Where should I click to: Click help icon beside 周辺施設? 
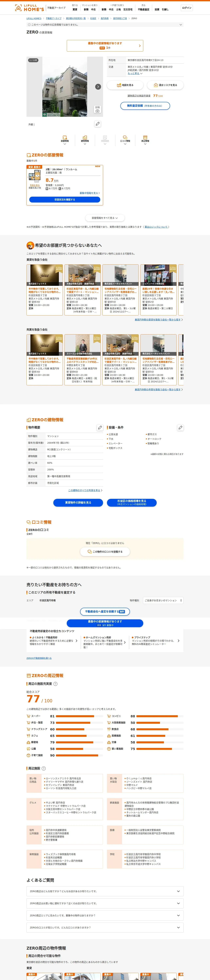coord(44,768)
